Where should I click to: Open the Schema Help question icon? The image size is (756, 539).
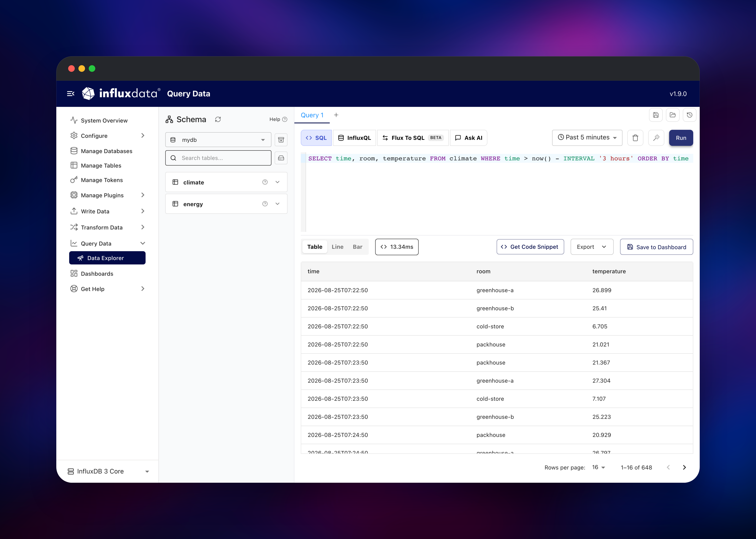pyautogui.click(x=285, y=119)
